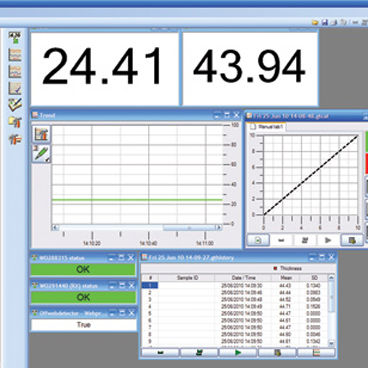Click the 14:10:40 time label on Trend axis
This screenshot has height=368, width=368.
[148, 244]
